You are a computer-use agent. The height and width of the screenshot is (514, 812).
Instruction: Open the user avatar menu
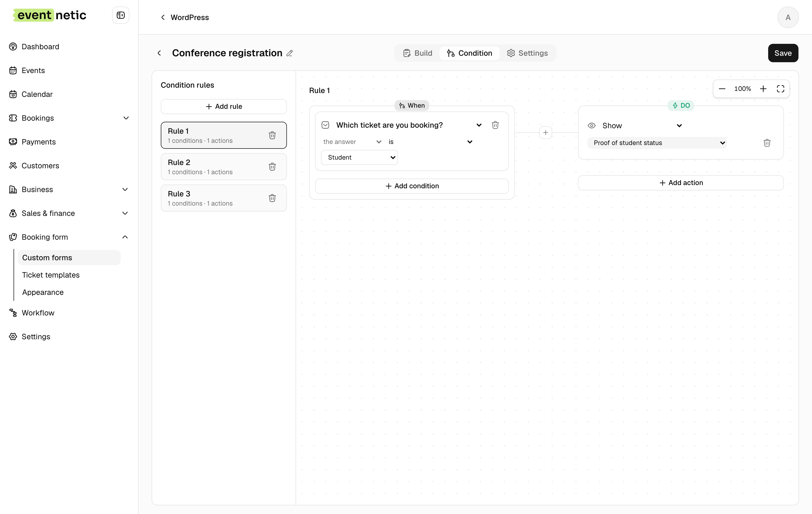(788, 17)
